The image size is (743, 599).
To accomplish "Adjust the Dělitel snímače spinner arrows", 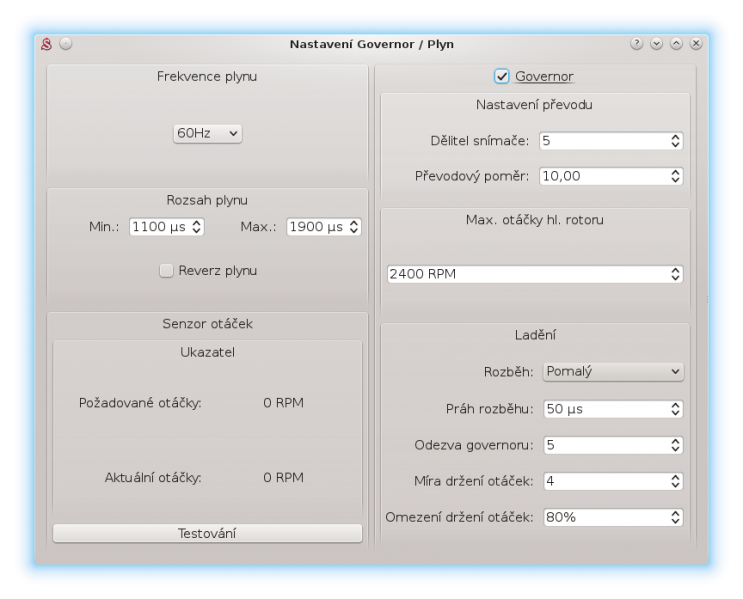I will coord(676,141).
